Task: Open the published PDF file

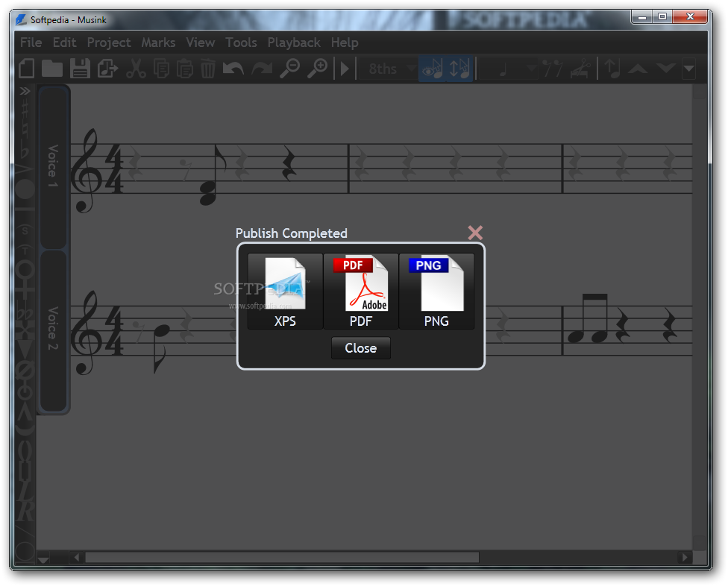Action: pos(361,292)
